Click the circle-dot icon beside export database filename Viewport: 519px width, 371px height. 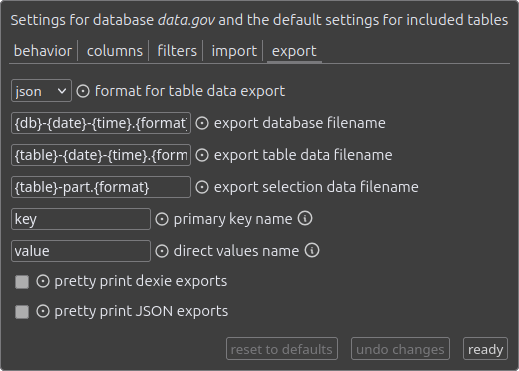click(x=202, y=123)
